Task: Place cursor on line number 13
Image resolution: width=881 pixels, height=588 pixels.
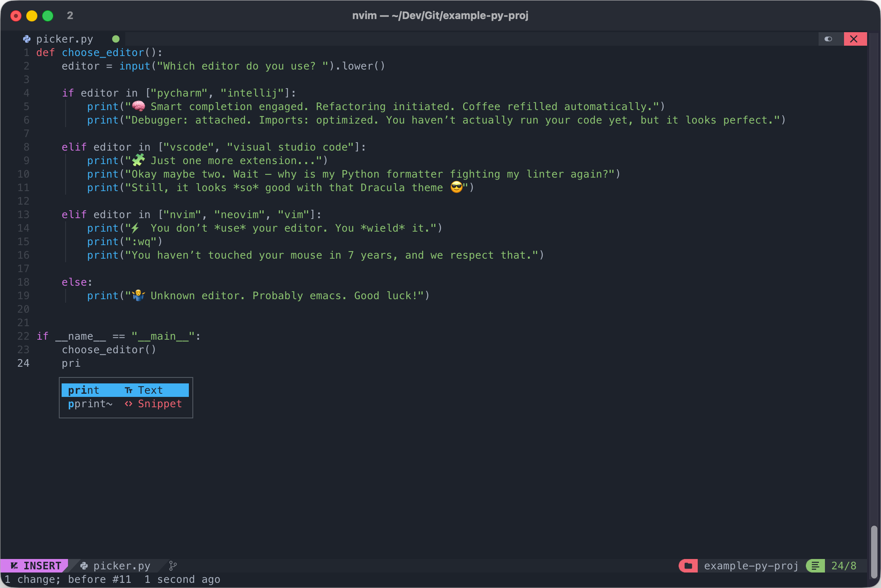Action: [x=23, y=215]
